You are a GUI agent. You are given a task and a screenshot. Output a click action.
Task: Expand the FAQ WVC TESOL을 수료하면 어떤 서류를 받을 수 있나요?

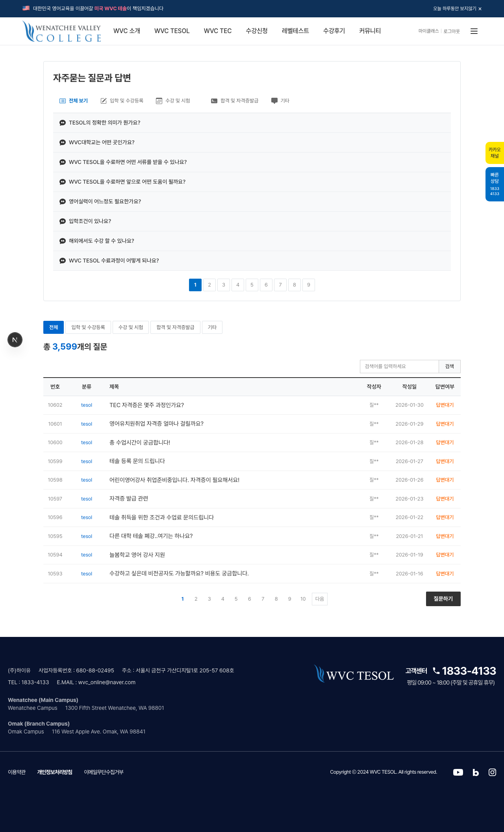252,162
